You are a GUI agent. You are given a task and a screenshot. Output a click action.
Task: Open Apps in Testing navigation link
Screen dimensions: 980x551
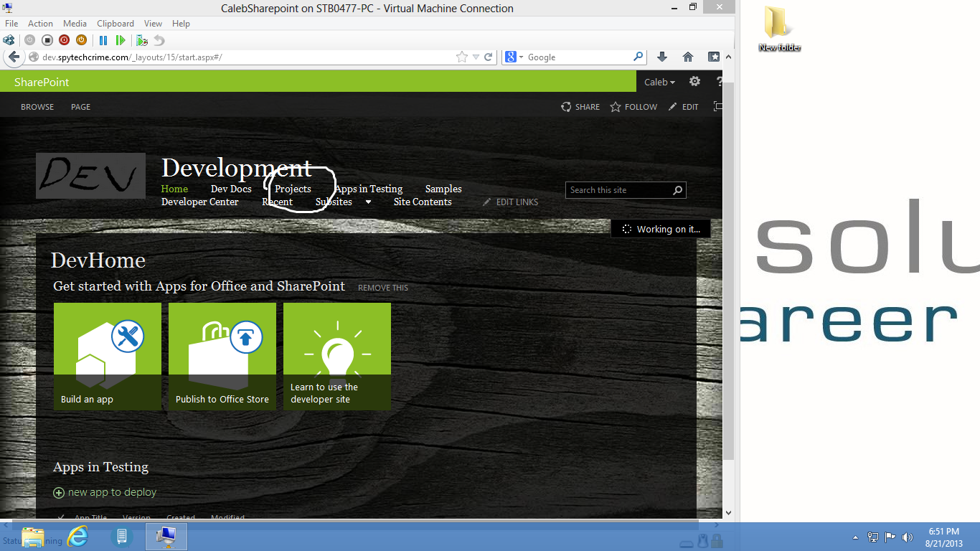pyautogui.click(x=369, y=189)
